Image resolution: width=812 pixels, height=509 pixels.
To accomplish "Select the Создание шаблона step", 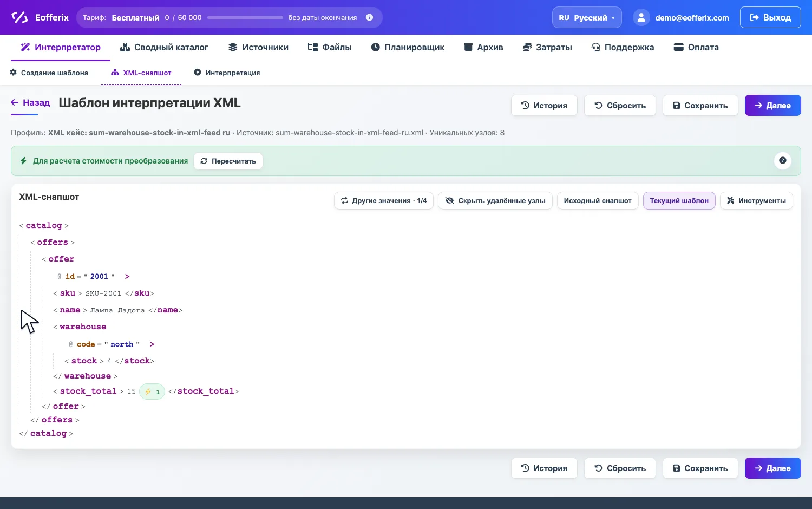I will [x=49, y=73].
